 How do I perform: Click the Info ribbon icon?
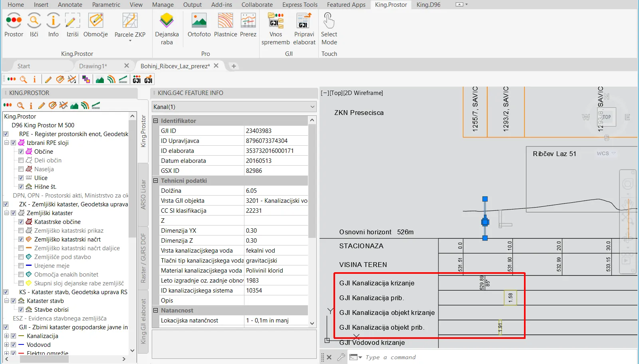click(53, 21)
